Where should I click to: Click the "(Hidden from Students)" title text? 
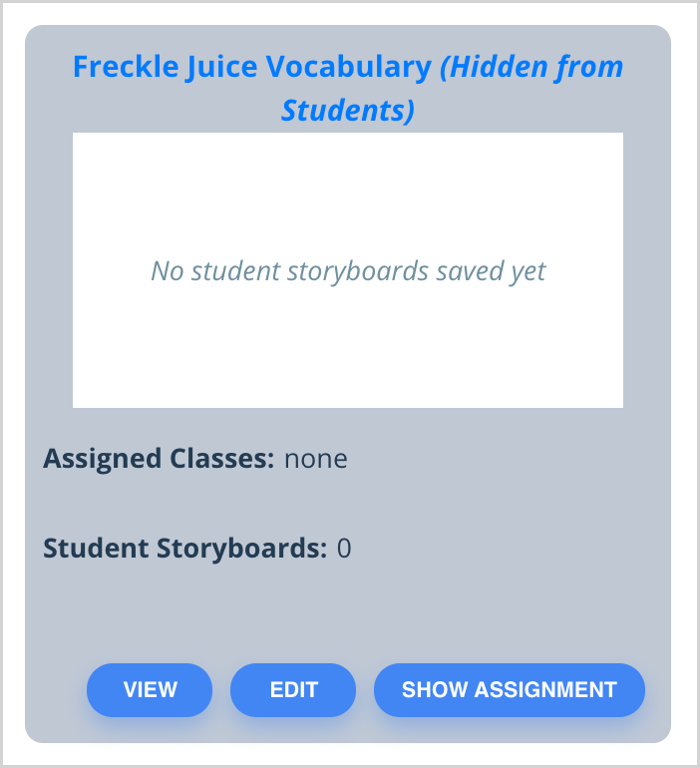pyautogui.click(x=452, y=88)
